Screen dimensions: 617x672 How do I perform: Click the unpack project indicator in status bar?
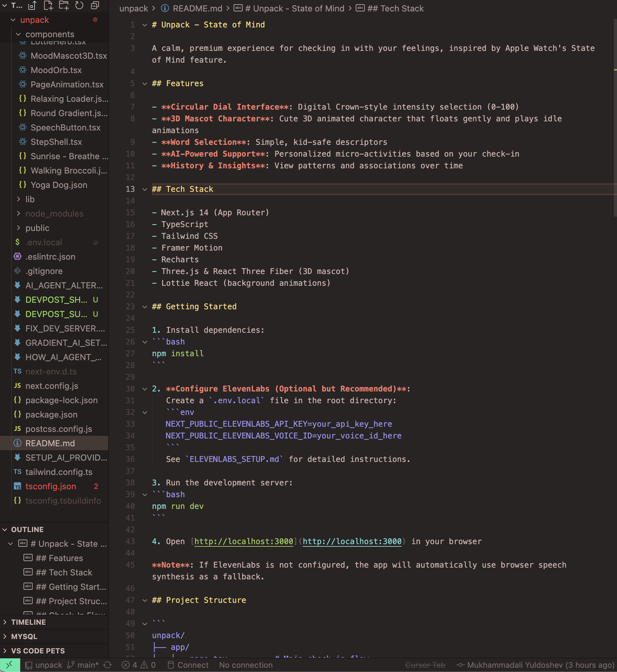pyautogui.click(x=44, y=665)
